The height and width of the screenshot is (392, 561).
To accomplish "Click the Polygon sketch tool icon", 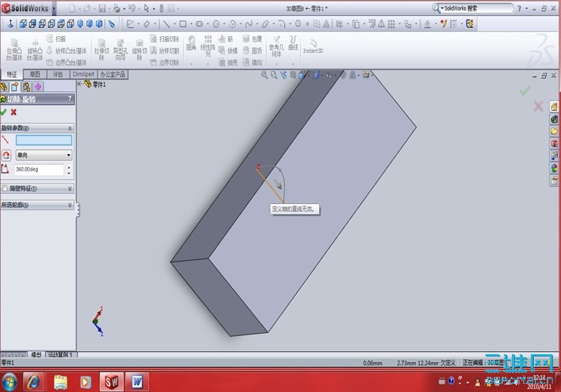I will click(298, 24).
